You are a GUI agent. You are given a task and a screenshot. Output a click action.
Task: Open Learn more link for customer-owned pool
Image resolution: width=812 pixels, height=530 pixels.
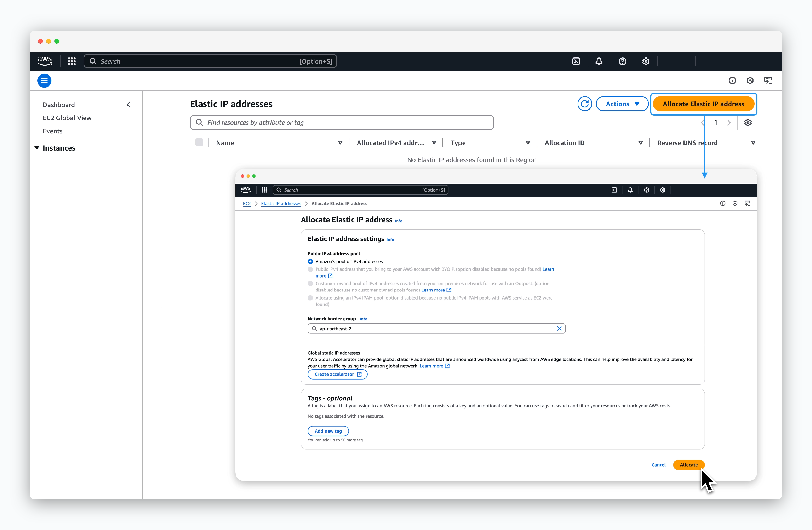[436, 290]
